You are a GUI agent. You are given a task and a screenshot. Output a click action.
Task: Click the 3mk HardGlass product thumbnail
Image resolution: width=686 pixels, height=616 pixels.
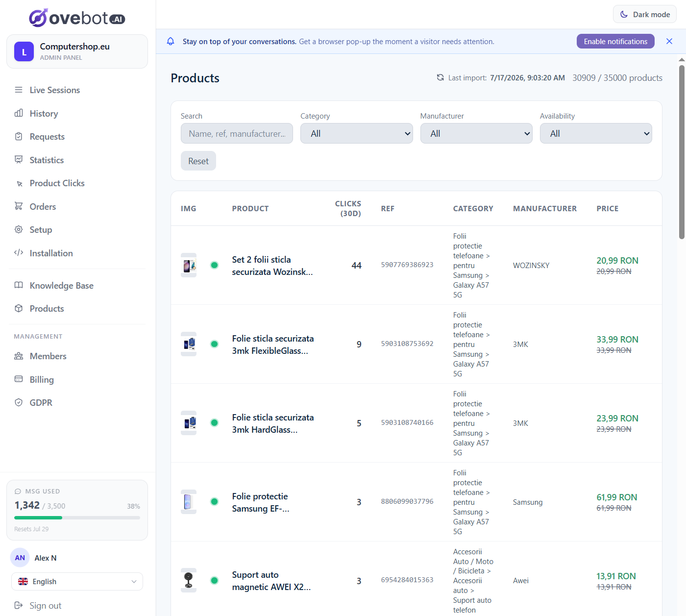pyautogui.click(x=189, y=423)
